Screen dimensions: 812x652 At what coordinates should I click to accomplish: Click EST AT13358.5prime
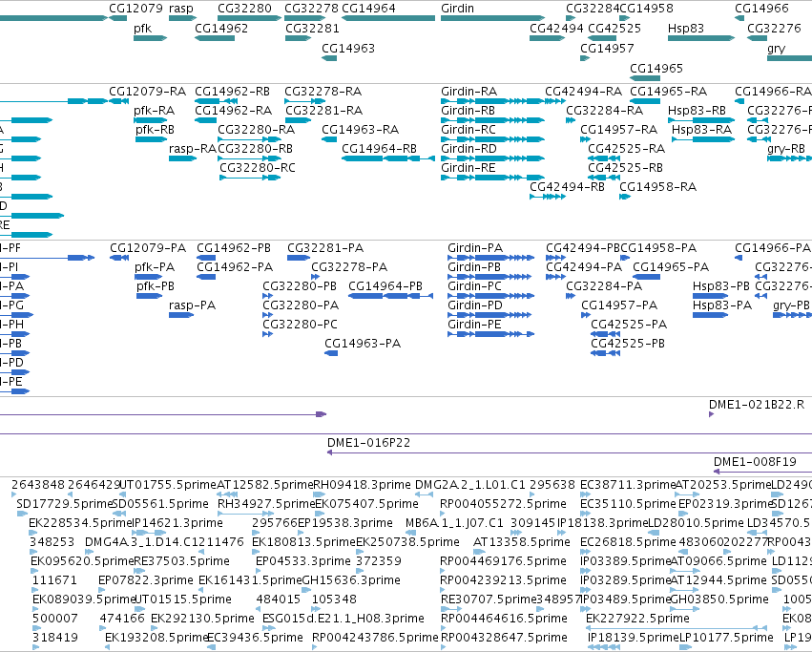pos(479,552)
